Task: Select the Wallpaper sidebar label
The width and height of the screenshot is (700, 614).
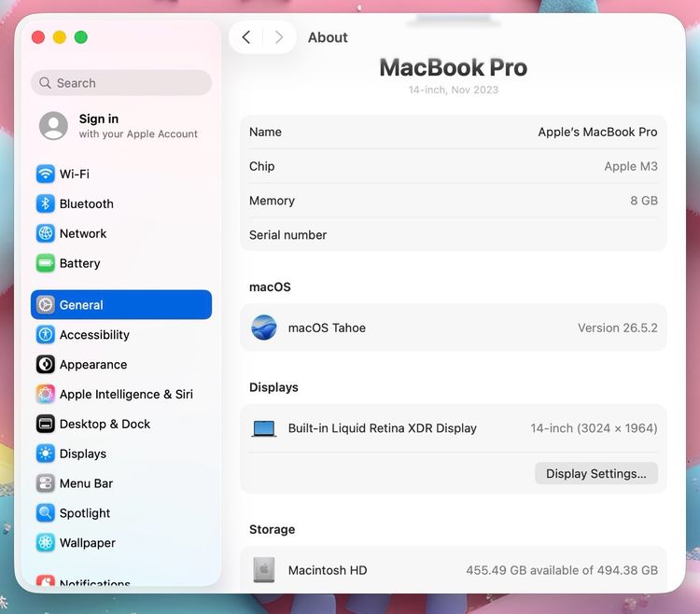Action: tap(88, 543)
